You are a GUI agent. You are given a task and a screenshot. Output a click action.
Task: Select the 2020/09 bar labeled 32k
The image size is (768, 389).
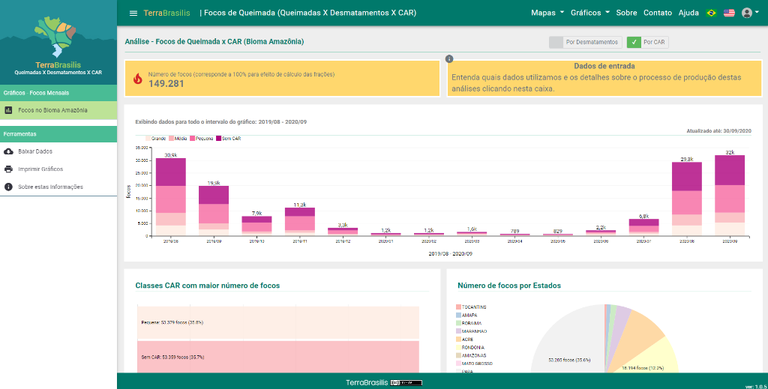(730, 195)
